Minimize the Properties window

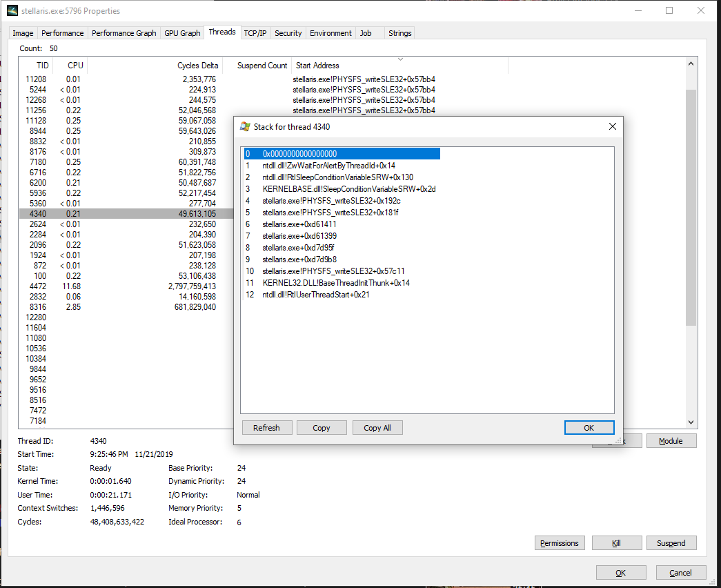pyautogui.click(x=638, y=10)
